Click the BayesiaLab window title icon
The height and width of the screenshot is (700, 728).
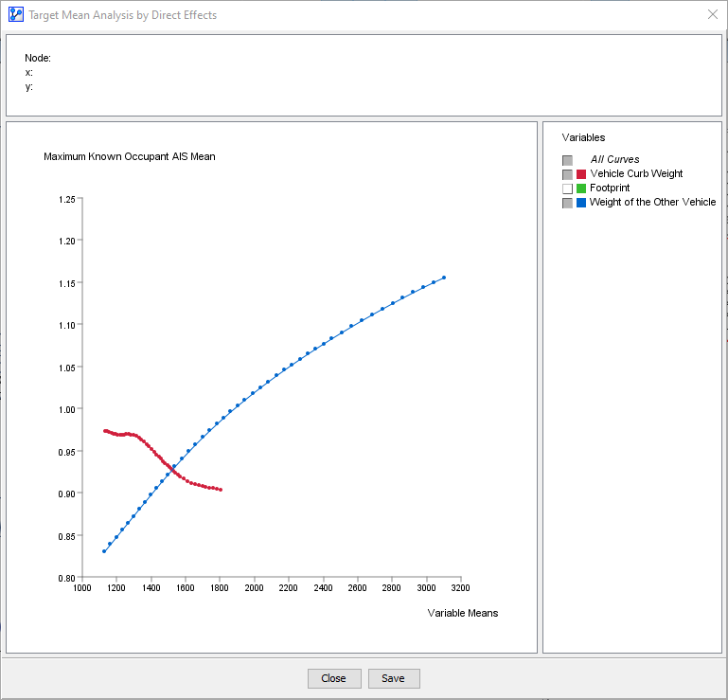point(16,14)
